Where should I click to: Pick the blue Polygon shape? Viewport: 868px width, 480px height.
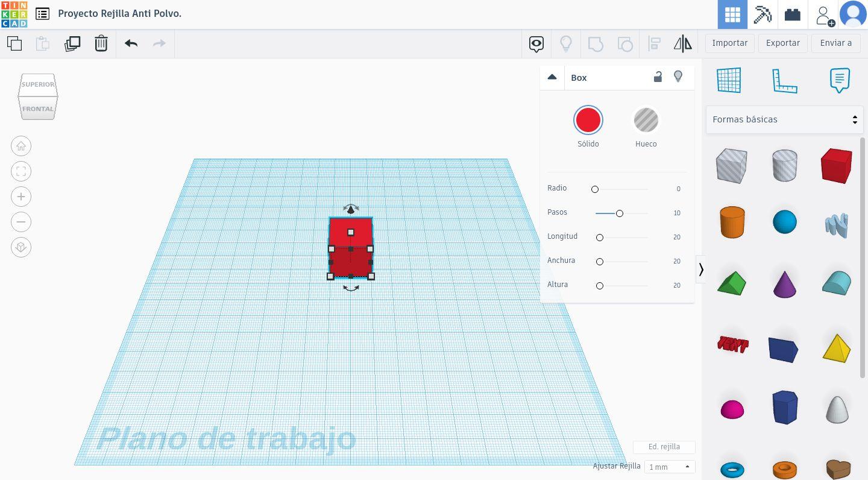pos(785,407)
